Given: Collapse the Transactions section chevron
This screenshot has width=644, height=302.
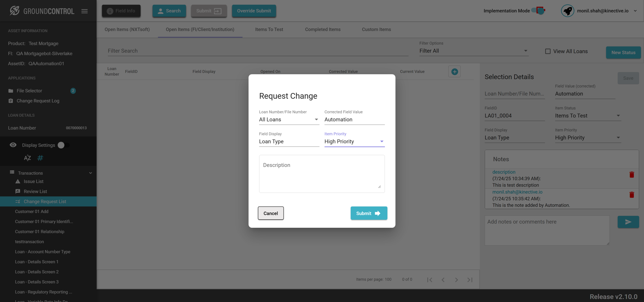Looking at the screenshot, I should (x=91, y=173).
